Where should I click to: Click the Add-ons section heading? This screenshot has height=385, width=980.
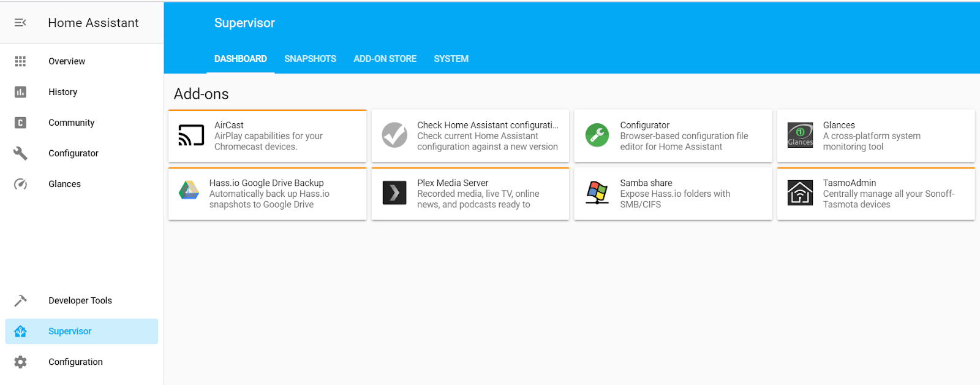[x=201, y=94]
